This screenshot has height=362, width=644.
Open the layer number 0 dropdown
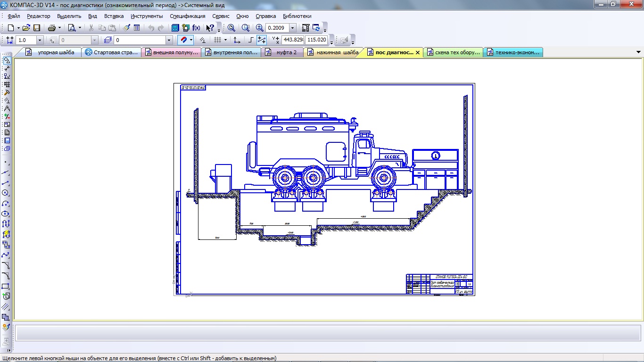(x=170, y=40)
